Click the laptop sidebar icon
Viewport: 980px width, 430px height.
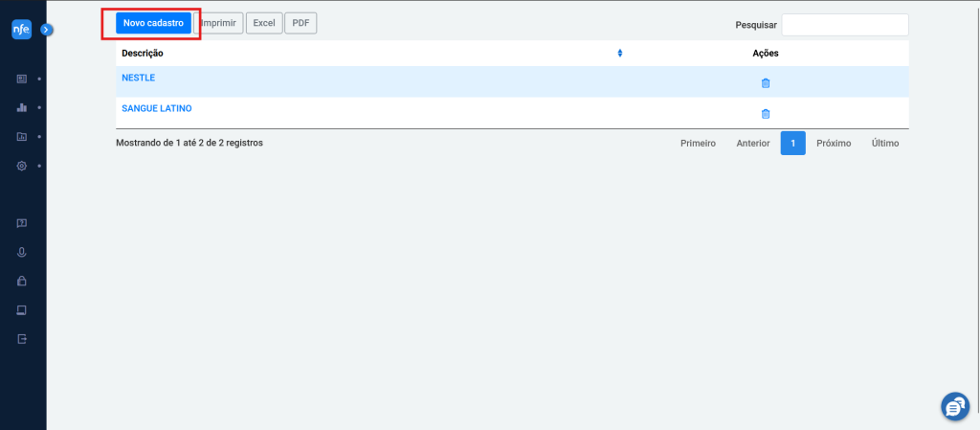(22, 310)
